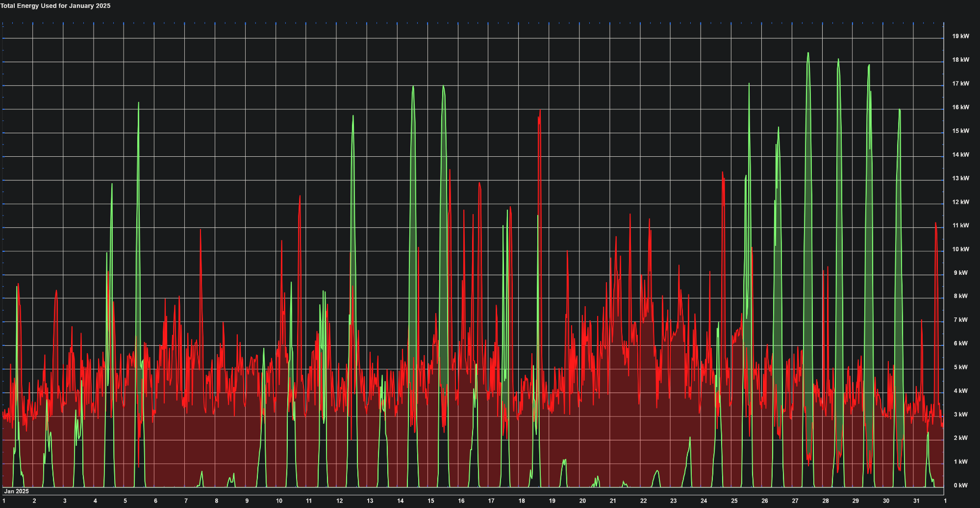Click the 11 kW axis label
980x508 pixels.
point(960,225)
